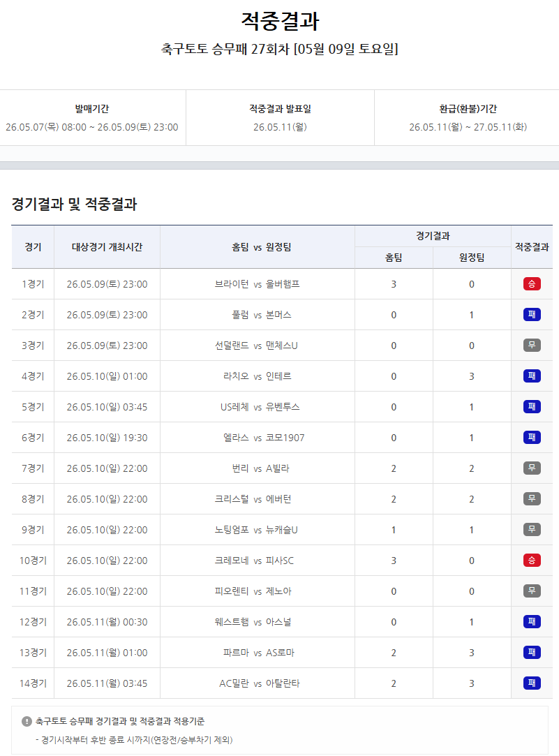The image size is (559, 756).
Task: Click the 원정팀 score sub-header
Action: (x=472, y=258)
